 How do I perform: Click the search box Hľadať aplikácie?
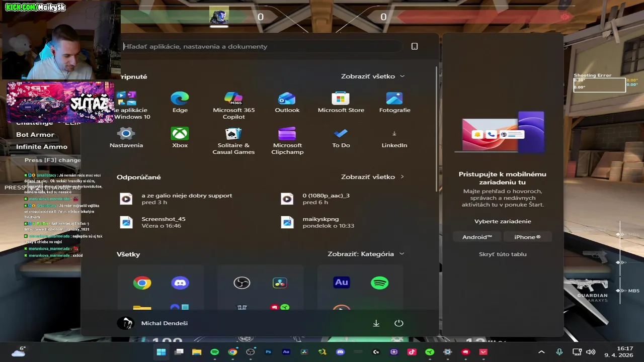point(262,46)
